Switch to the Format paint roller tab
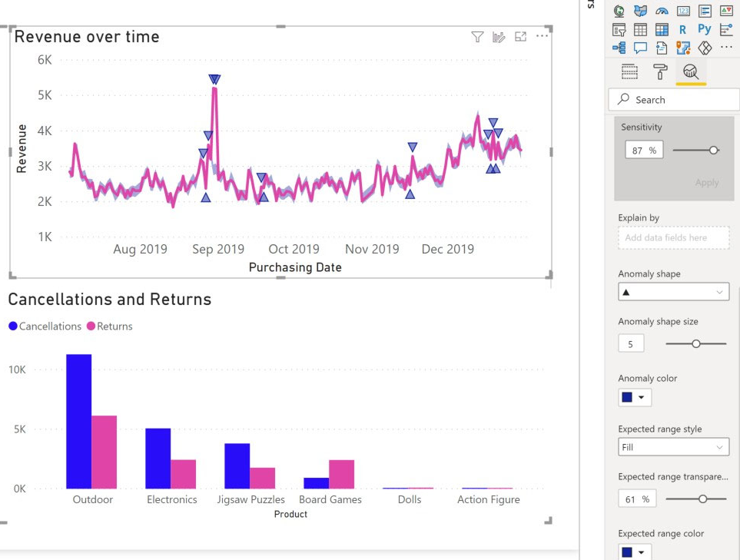Viewport: 740px width, 560px height. [x=660, y=72]
